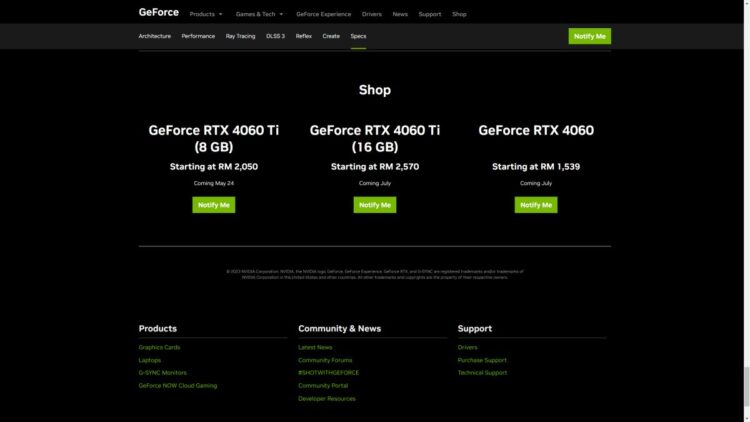The height and width of the screenshot is (422, 750).
Task: Open Community Forums footer link
Action: click(325, 360)
